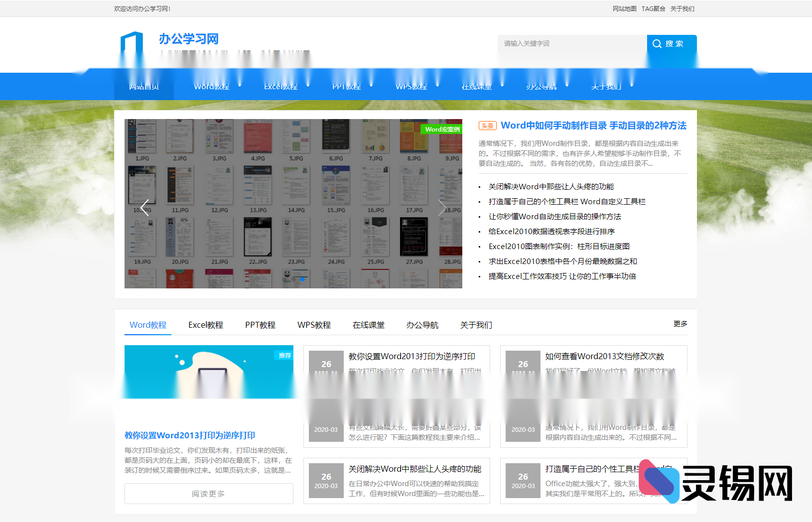Click the Word宏案例 label on the carousel image

coord(442,129)
